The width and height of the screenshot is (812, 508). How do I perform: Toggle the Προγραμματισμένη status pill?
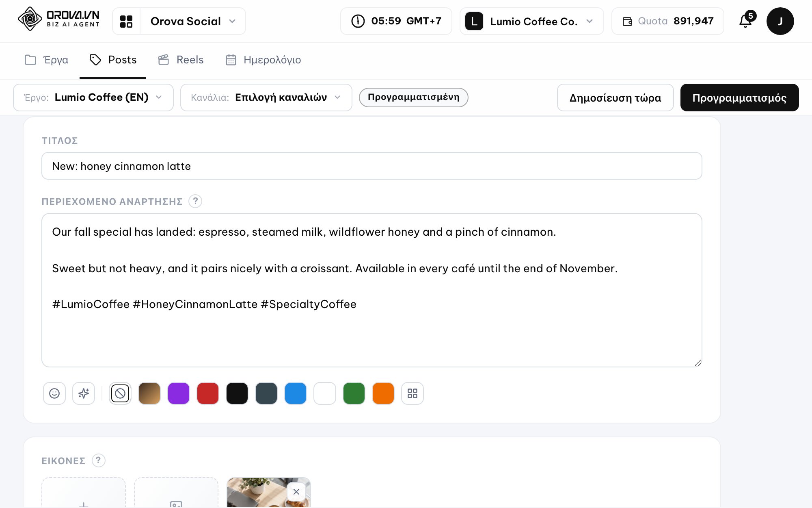click(x=413, y=98)
